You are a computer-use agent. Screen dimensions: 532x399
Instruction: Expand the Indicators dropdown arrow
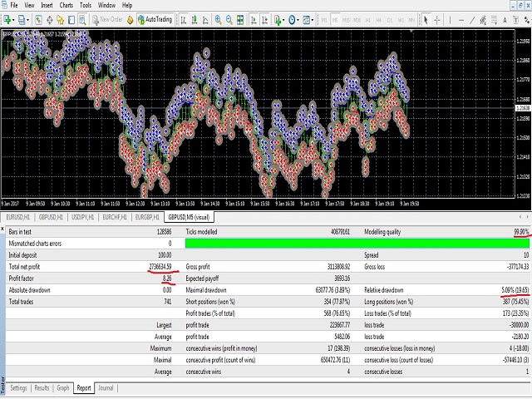283,20
